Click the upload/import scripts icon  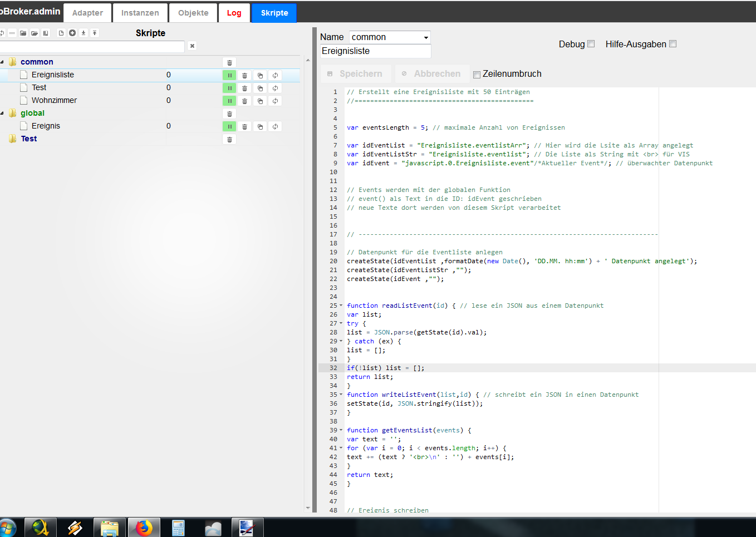pyautogui.click(x=95, y=33)
